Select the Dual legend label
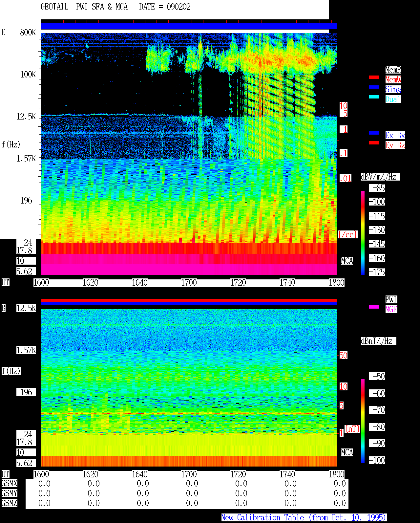 point(393,99)
